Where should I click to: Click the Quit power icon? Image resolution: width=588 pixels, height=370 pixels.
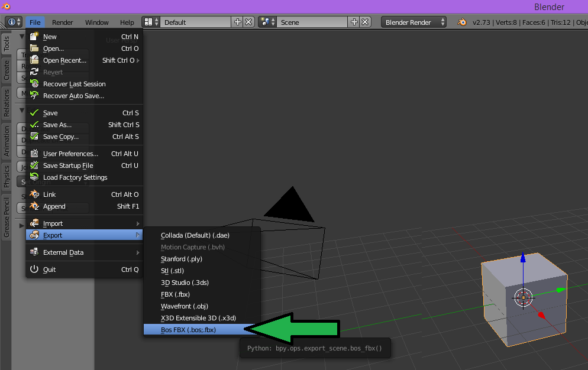(x=34, y=269)
